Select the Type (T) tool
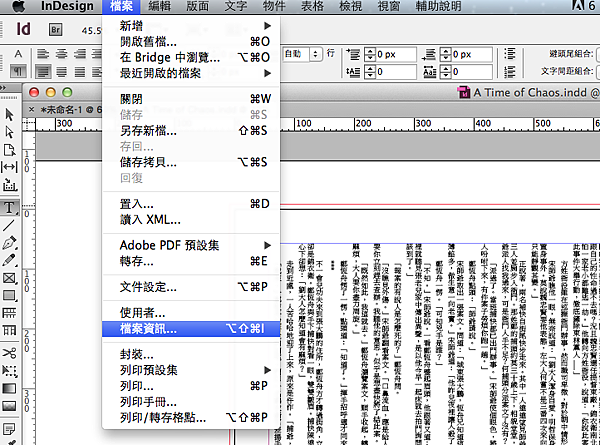This screenshot has height=445, width=600. [x=9, y=207]
